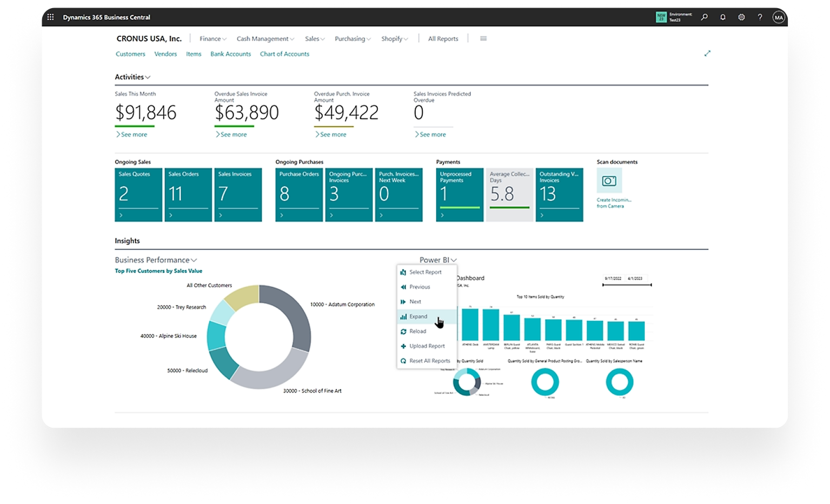Open the app launcher waffle icon
The height and width of the screenshot is (504, 830).
click(x=50, y=17)
